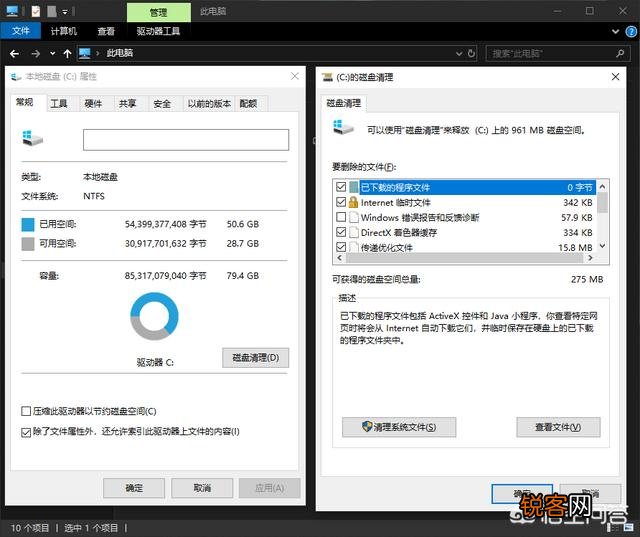Uncheck the index file contents checkbox
The height and width of the screenshot is (537, 640).
click(x=26, y=432)
